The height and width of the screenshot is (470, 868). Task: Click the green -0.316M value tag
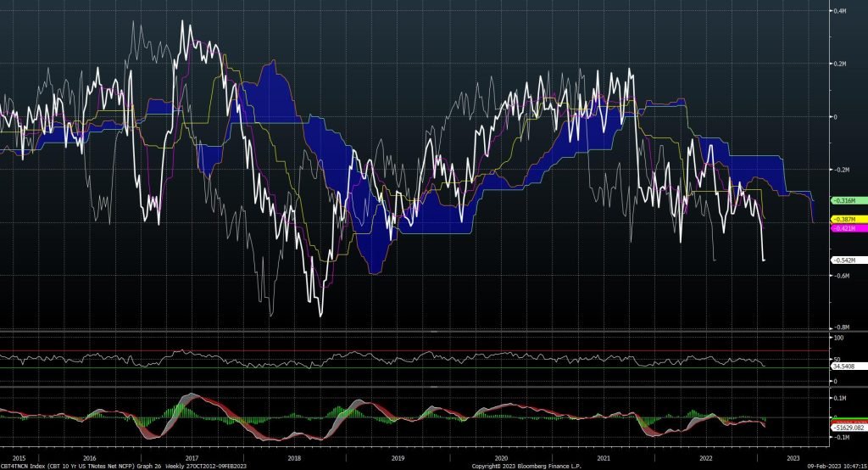[849, 200]
